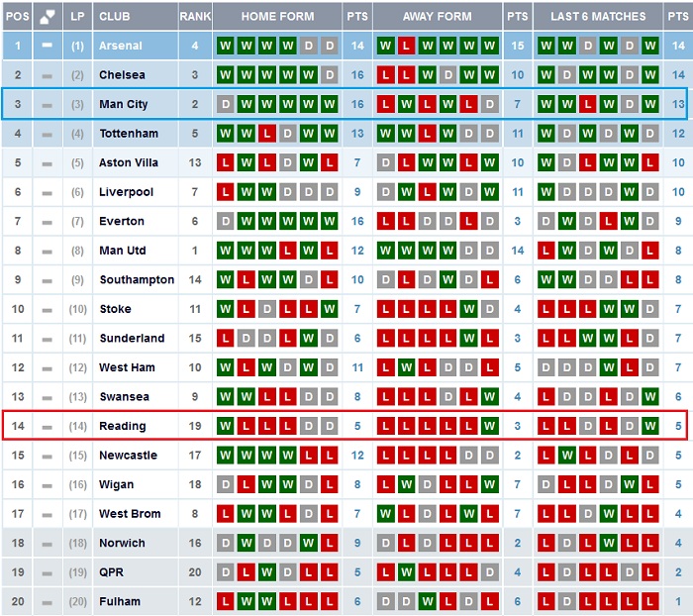Click Norwich's green W last-six badge

pyautogui.click(x=609, y=543)
